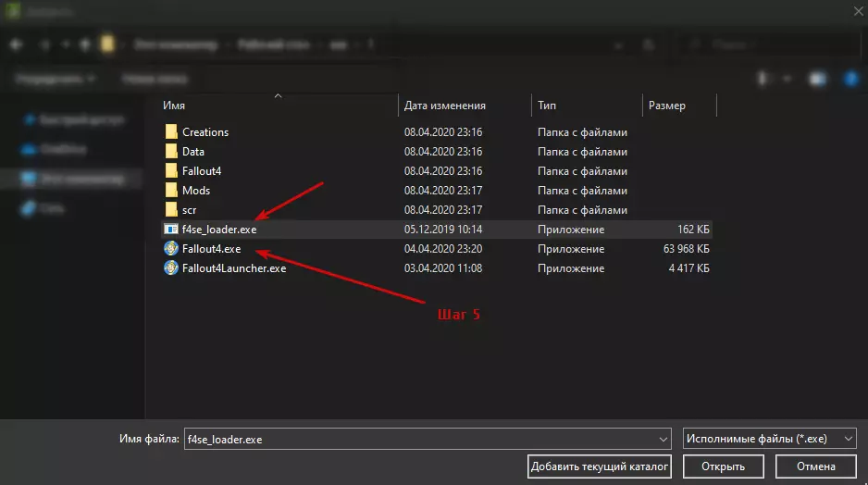868x485 pixels.
Task: Select the network item in sidebar
Action: pyautogui.click(x=43, y=209)
